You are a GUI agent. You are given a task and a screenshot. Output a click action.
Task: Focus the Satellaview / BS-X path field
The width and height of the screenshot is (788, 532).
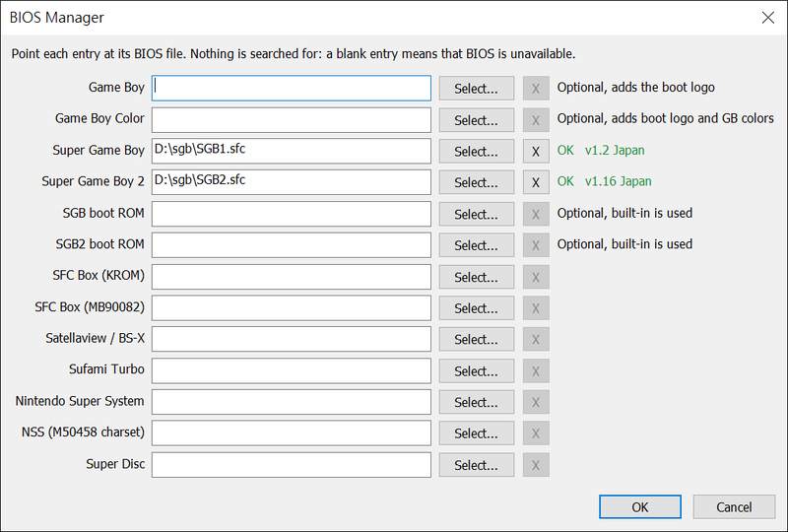tap(292, 339)
